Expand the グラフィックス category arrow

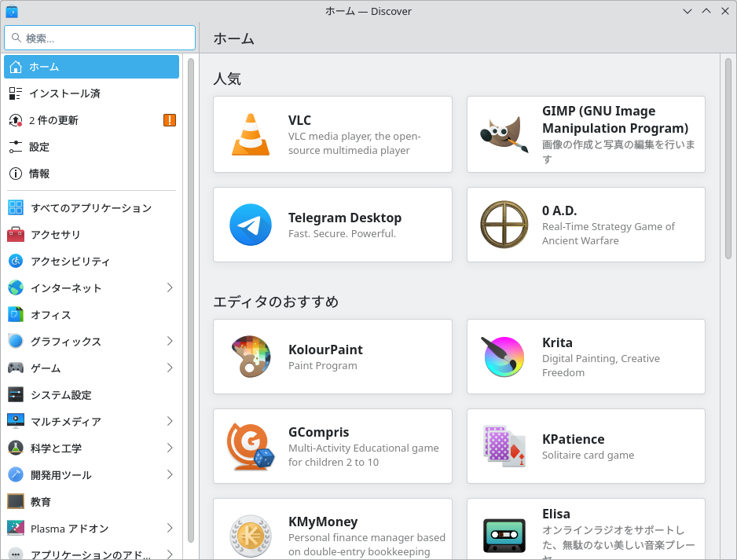[170, 341]
